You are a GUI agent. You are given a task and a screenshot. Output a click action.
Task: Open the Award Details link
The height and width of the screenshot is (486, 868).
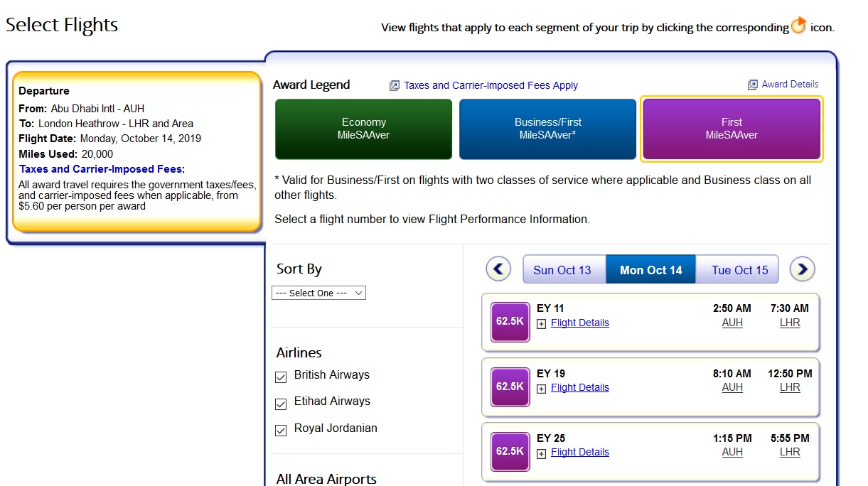pyautogui.click(x=790, y=84)
